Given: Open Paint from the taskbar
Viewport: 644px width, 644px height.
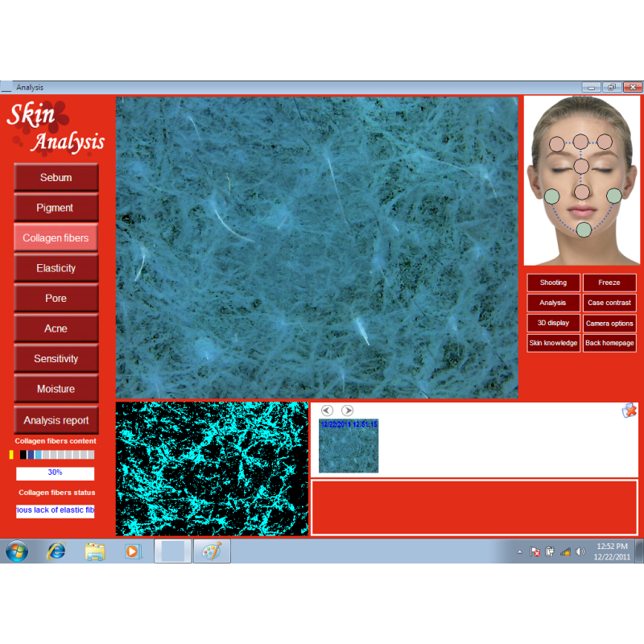Looking at the screenshot, I should [212, 551].
